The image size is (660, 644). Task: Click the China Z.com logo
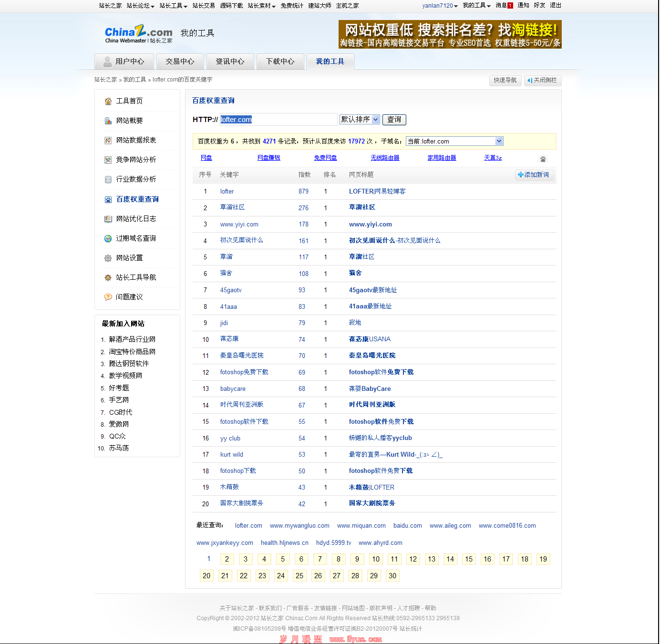[138, 33]
